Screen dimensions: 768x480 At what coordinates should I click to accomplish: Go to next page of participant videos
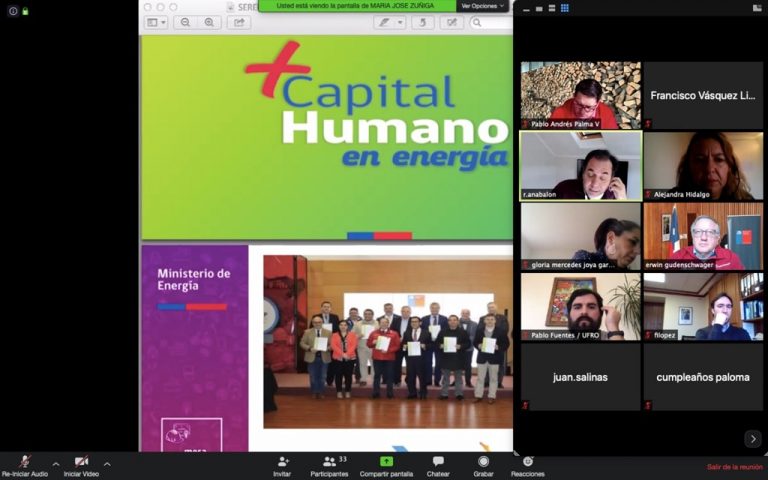(753, 439)
